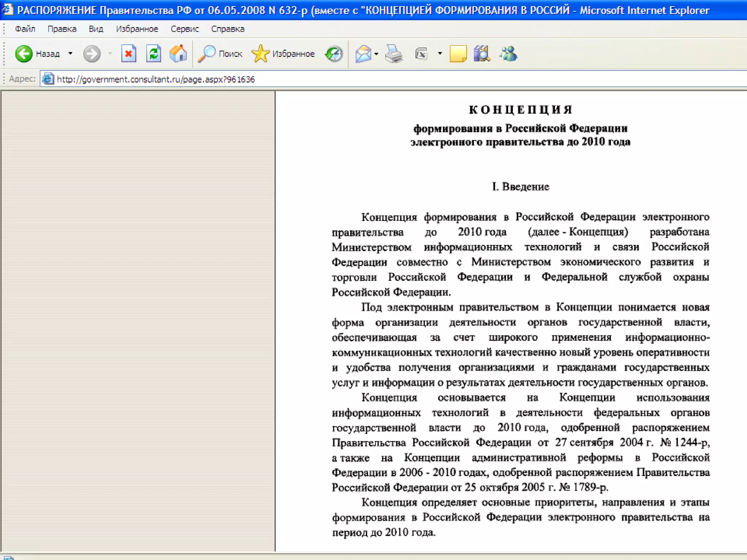This screenshot has height=560, width=747.
Task: Open the History clock icon
Action: pos(334,54)
